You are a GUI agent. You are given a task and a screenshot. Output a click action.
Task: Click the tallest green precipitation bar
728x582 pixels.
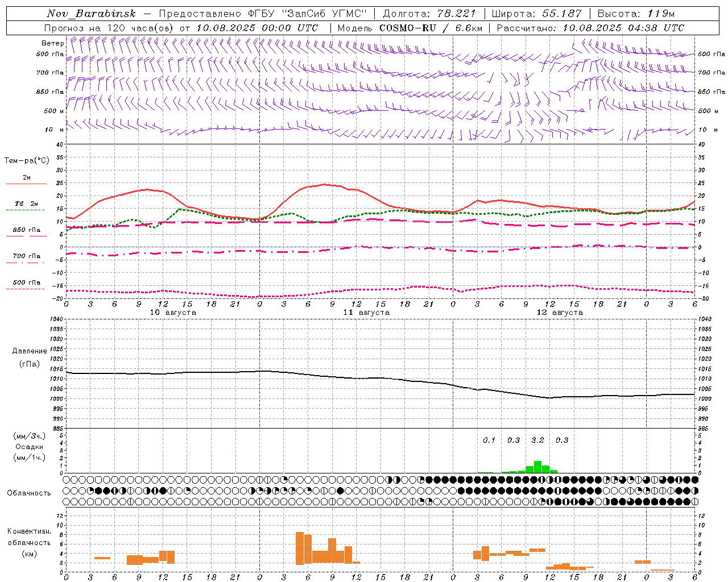point(537,467)
